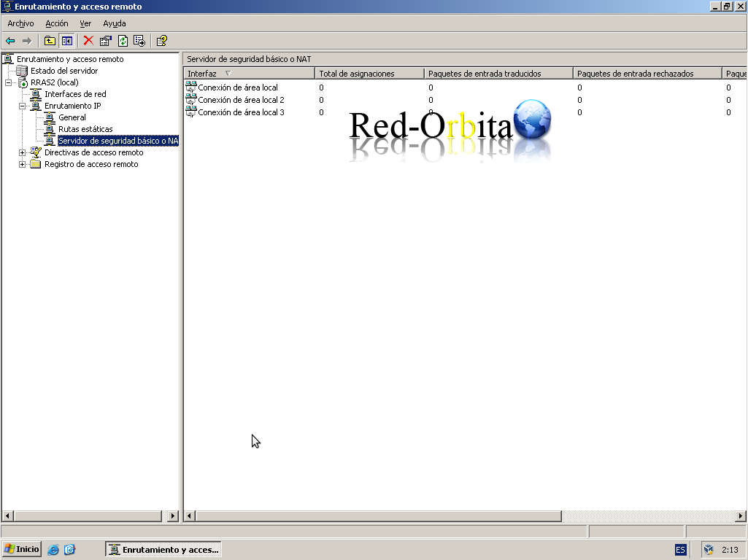
Task: Click the Conexión de área local 2 icon
Action: tap(190, 99)
